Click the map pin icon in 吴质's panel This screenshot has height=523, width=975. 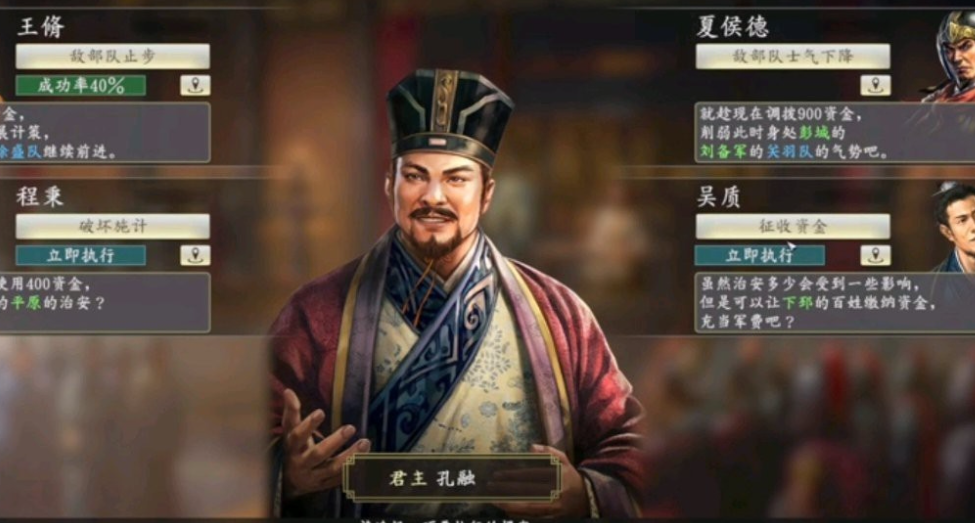click(876, 255)
